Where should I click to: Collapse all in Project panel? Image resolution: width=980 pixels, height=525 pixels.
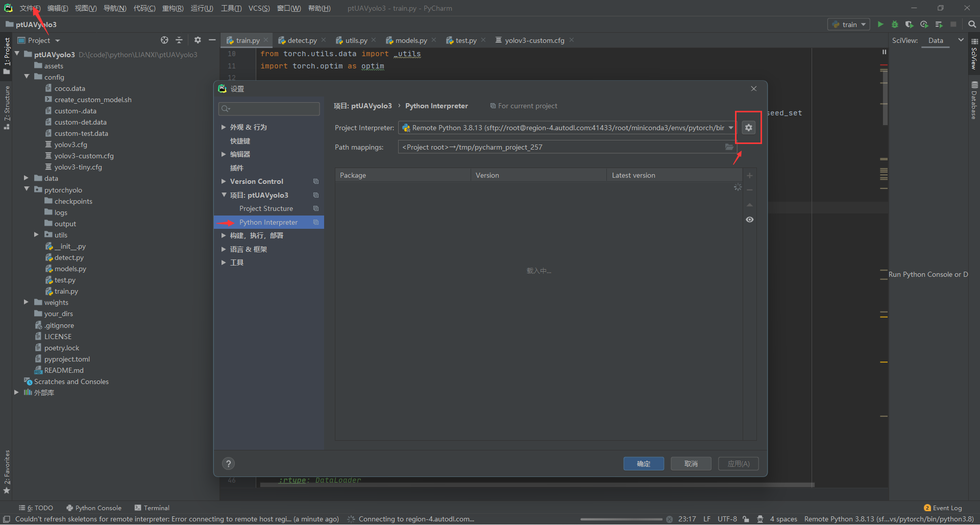click(x=179, y=40)
